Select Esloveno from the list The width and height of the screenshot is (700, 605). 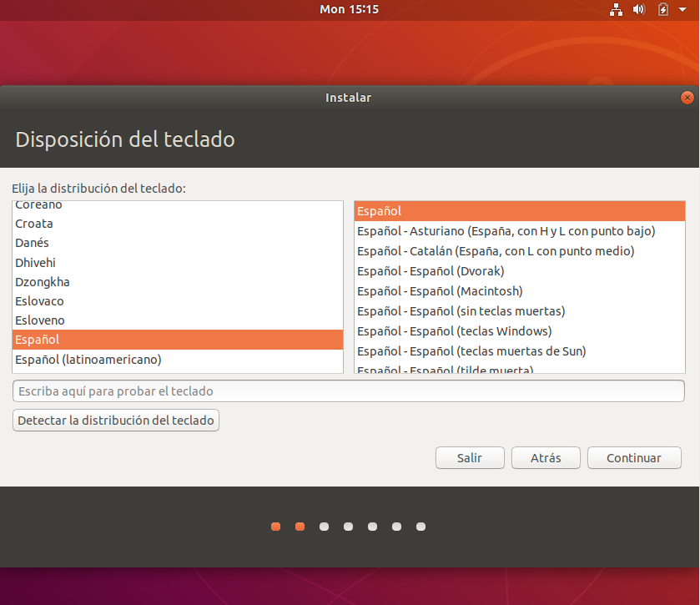tap(178, 320)
